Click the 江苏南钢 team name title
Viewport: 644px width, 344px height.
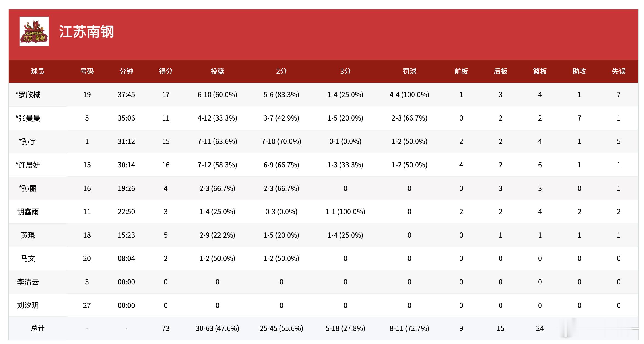(x=86, y=32)
